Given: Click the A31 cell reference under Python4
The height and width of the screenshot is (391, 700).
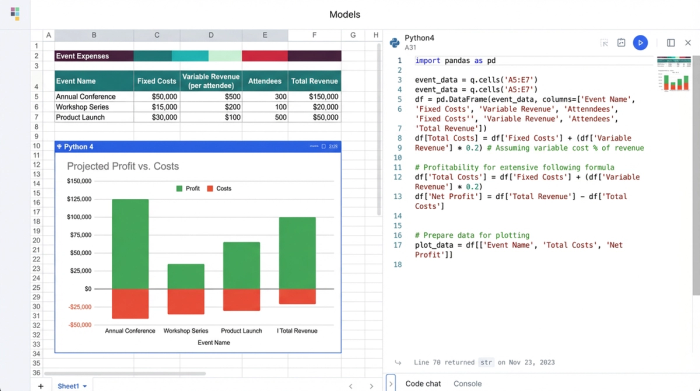Looking at the screenshot, I should pos(410,47).
